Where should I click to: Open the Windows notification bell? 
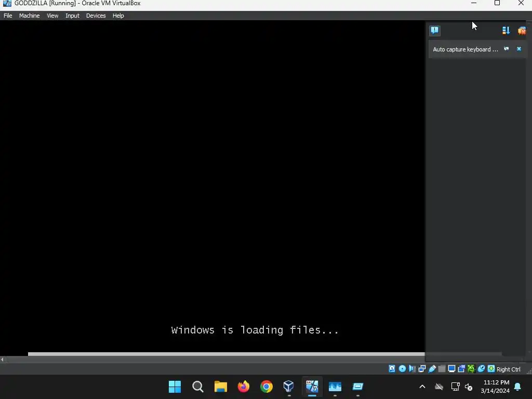[518, 387]
